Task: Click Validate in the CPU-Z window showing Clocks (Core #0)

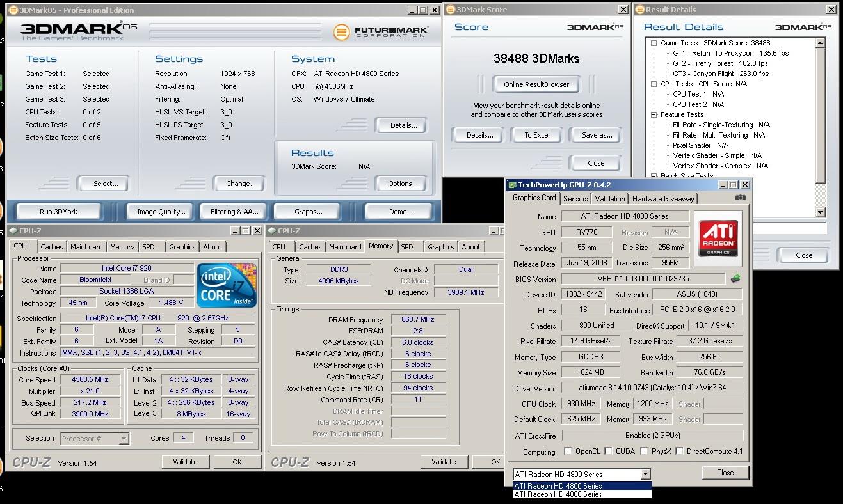Action: click(185, 462)
